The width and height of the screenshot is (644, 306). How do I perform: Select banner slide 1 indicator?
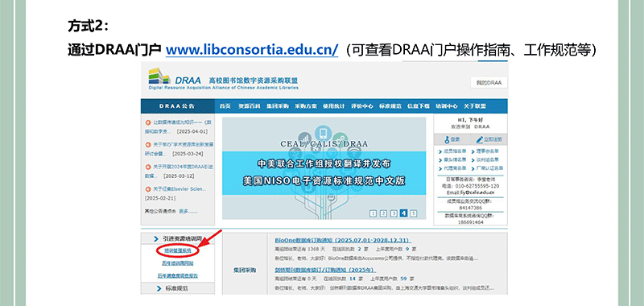pos(373,213)
